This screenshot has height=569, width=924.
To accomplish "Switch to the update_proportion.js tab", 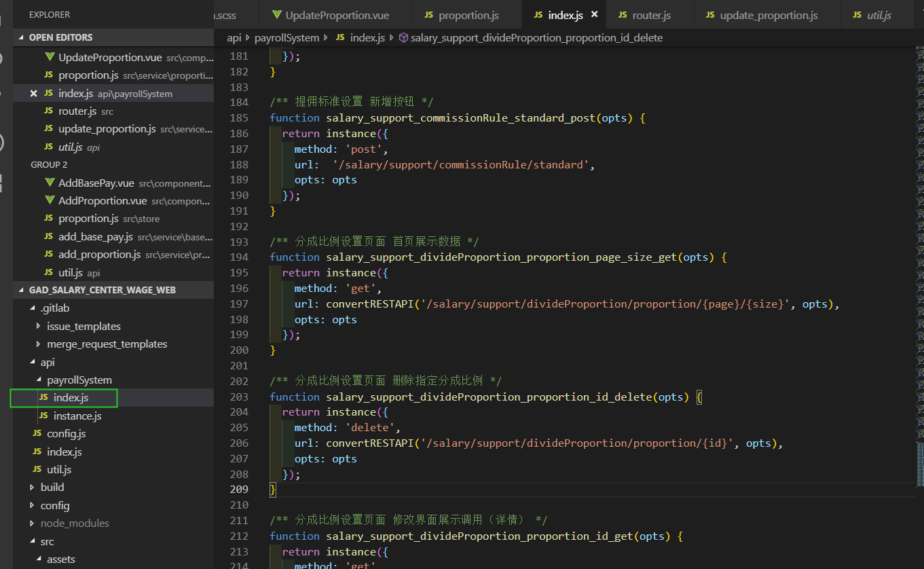I will pos(768,15).
